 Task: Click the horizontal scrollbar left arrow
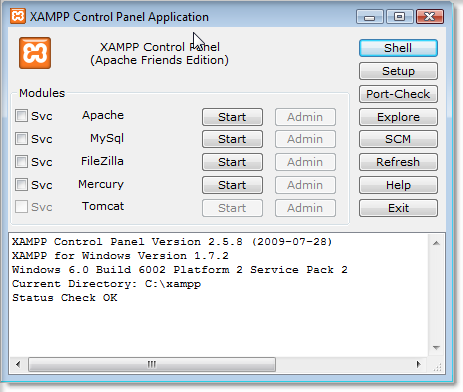tap(18, 364)
